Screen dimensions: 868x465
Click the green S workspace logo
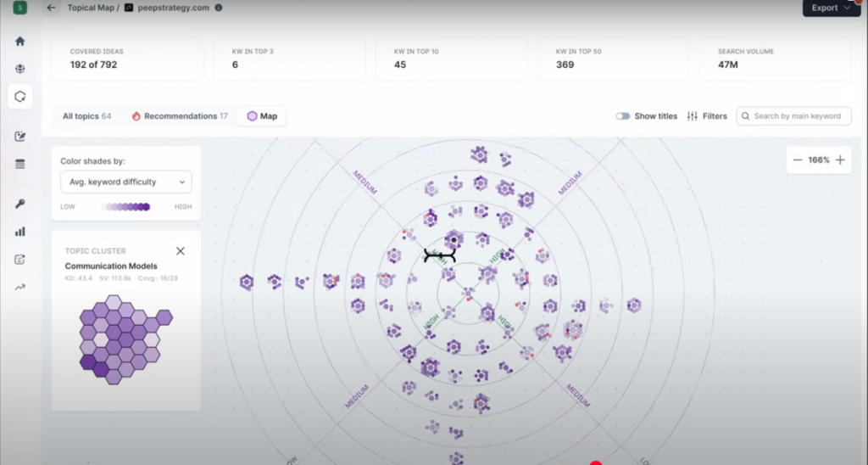[20, 8]
